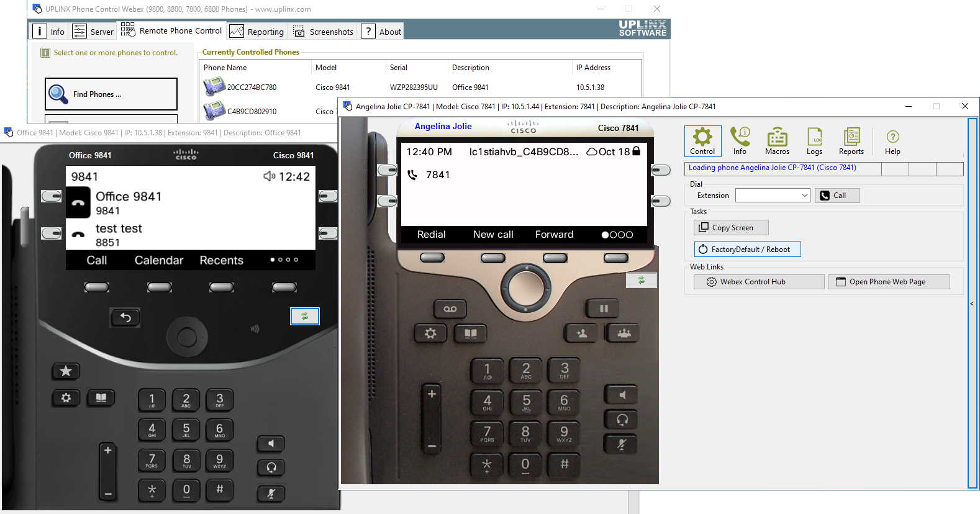Click the Serial column header
The width and height of the screenshot is (980, 514).
click(415, 68)
